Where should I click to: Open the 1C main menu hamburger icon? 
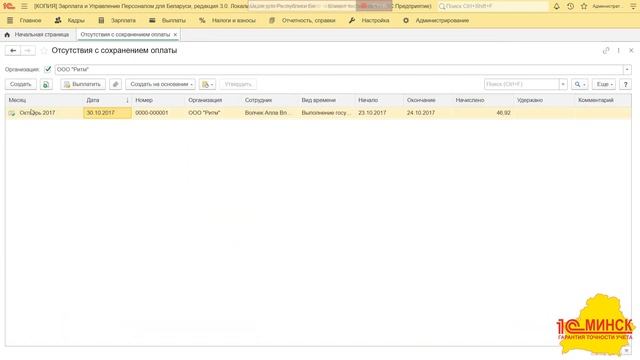pos(24,6)
